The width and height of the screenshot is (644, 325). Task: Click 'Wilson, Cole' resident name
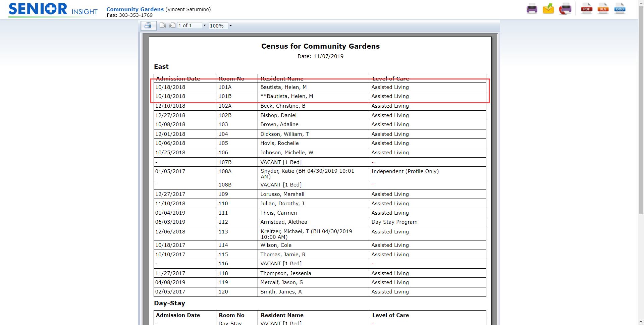coord(276,245)
